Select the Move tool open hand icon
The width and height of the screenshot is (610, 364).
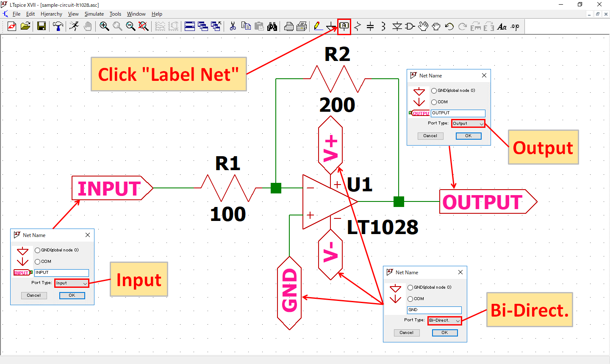423,26
